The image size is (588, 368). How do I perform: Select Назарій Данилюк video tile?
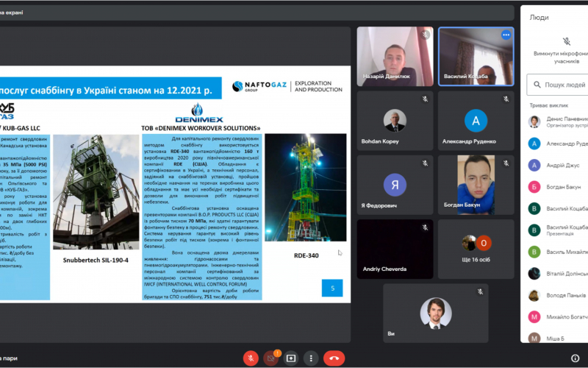395,57
